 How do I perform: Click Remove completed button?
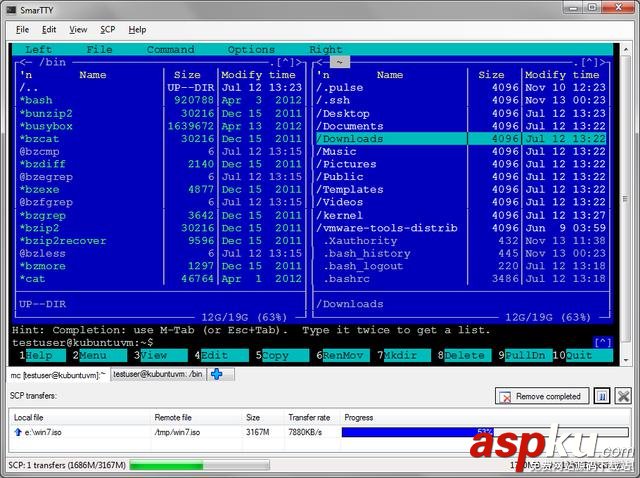coord(542,396)
